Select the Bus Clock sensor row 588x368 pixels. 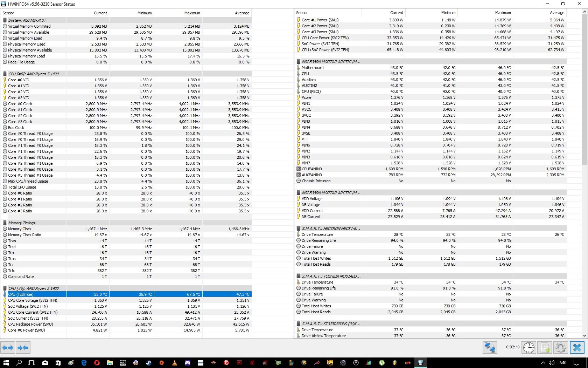click(x=126, y=128)
